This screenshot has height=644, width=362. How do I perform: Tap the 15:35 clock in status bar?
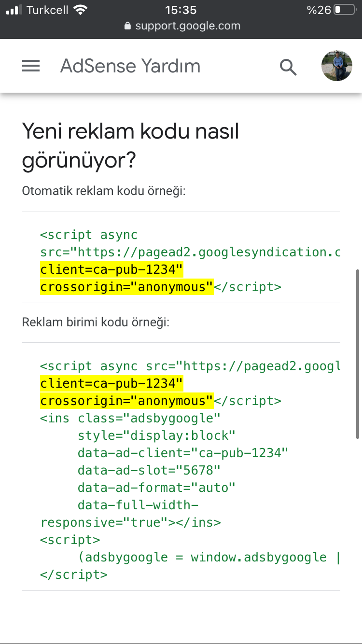click(x=180, y=10)
